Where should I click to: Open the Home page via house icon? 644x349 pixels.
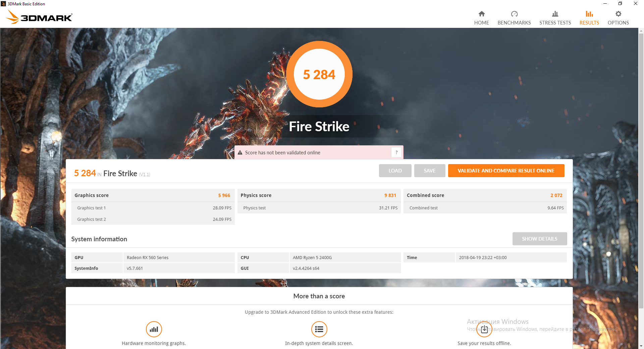[x=481, y=14]
